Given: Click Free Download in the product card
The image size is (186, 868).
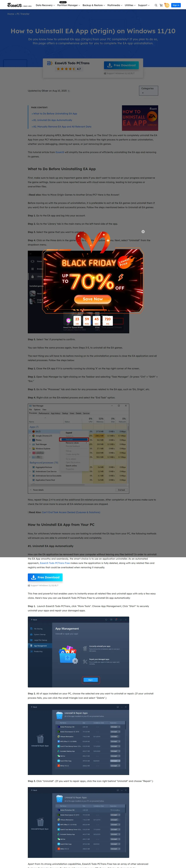Looking at the screenshot, I should click(x=121, y=65).
